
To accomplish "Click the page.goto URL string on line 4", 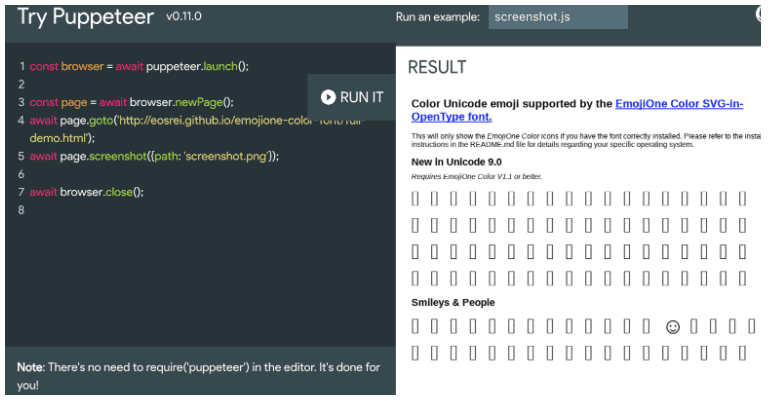I will click(x=196, y=129).
